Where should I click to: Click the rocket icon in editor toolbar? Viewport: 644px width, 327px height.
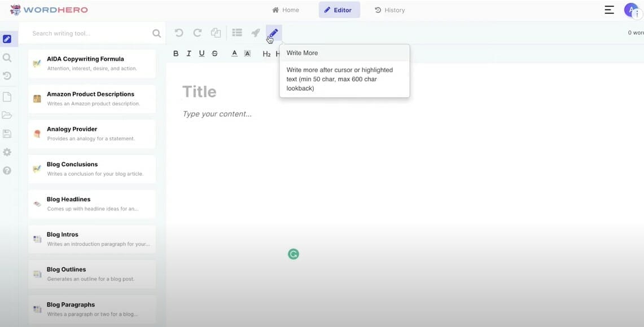256,33
